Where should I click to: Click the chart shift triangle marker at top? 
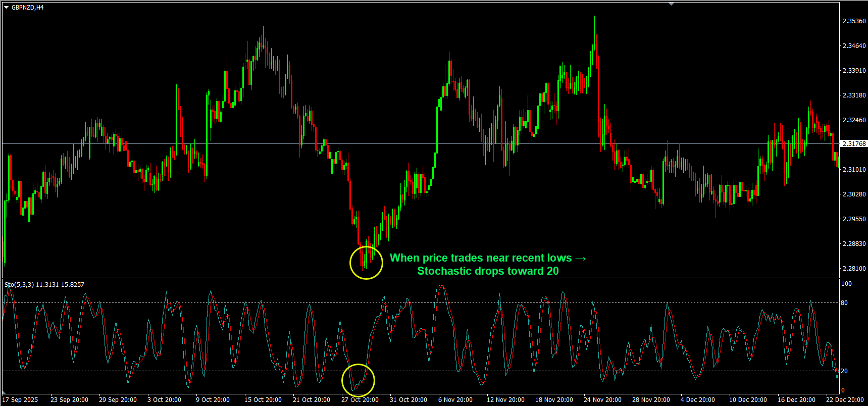pyautogui.click(x=671, y=4)
